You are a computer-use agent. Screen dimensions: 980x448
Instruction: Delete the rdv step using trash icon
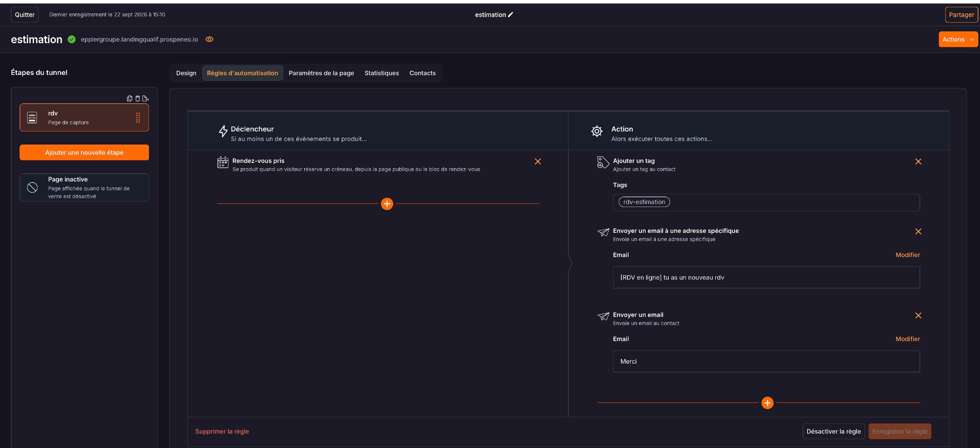(x=138, y=98)
